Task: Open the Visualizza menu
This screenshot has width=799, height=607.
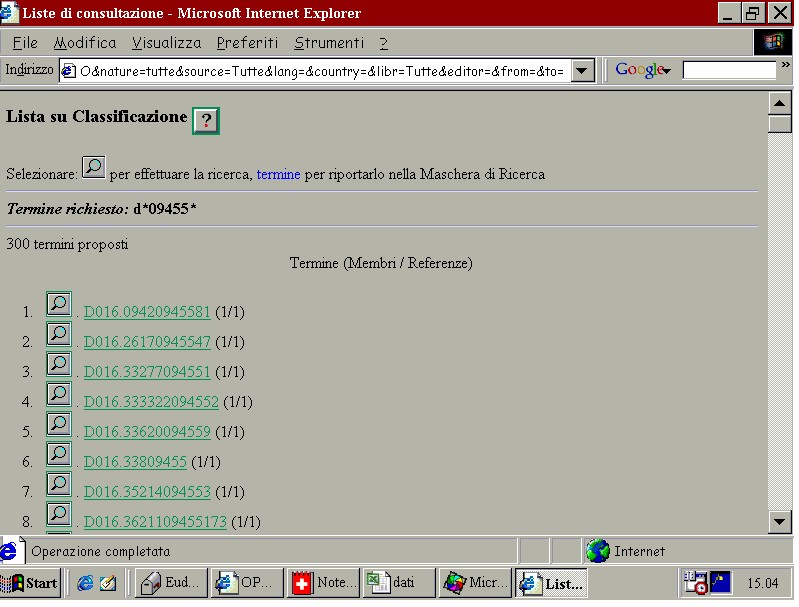Action: coord(167,43)
